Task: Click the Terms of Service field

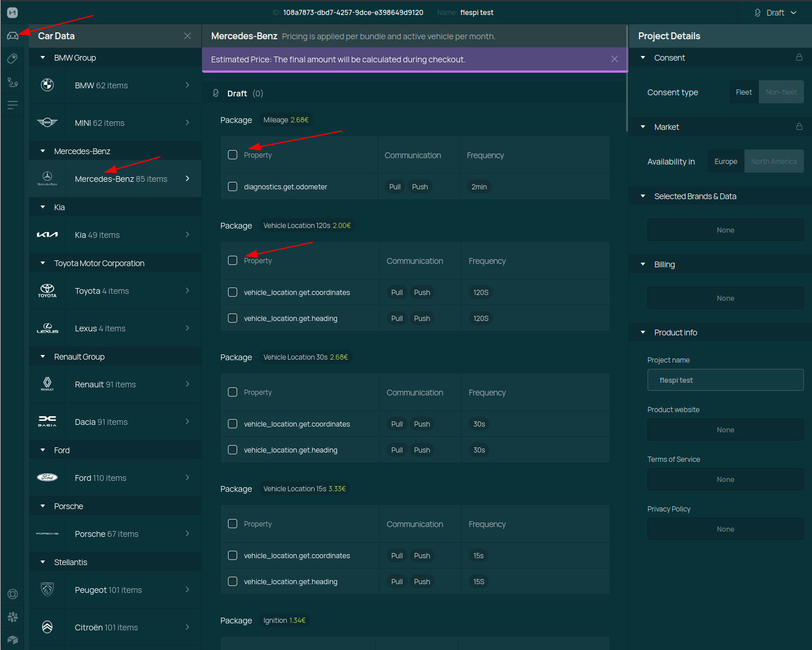Action: [725, 479]
